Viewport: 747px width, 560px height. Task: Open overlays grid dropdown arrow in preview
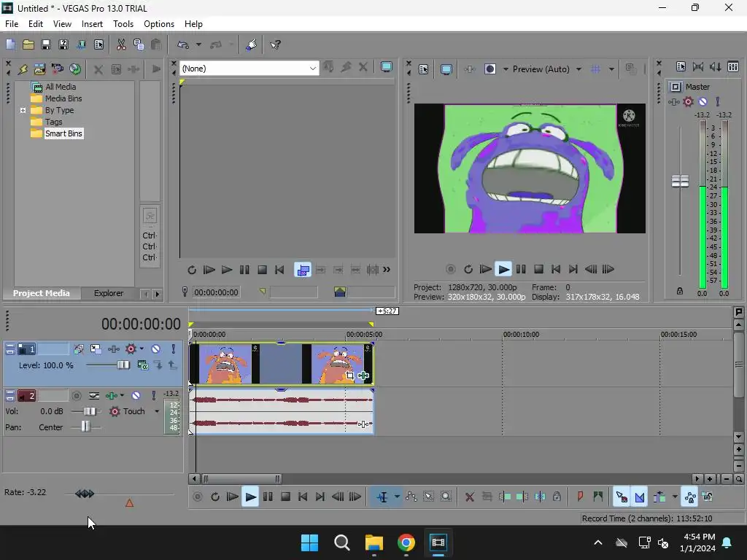coord(611,69)
